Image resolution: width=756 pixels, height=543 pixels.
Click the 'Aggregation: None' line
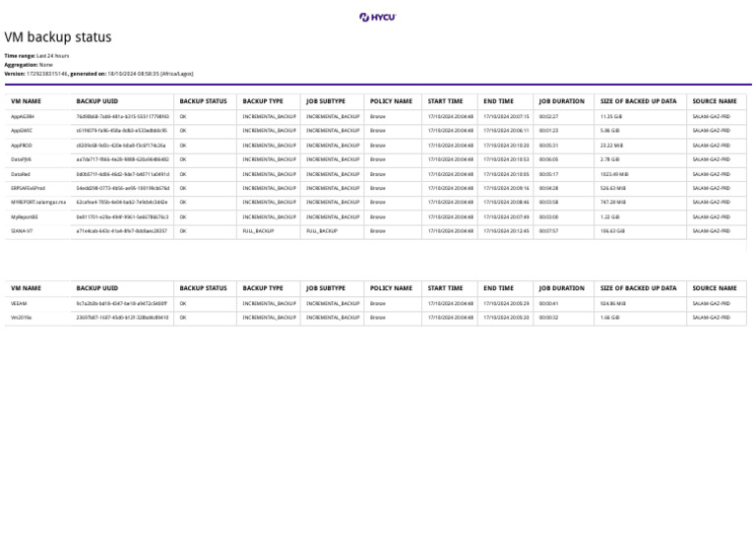click(29, 65)
